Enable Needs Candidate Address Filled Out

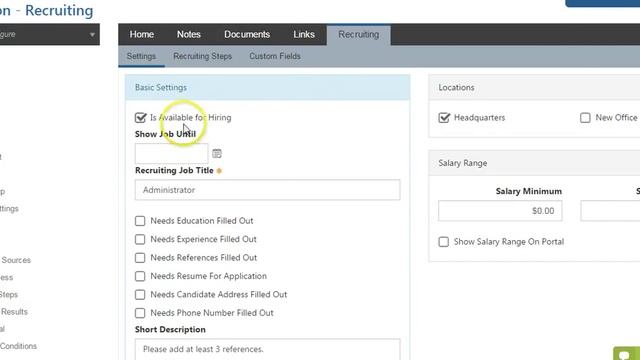point(140,294)
